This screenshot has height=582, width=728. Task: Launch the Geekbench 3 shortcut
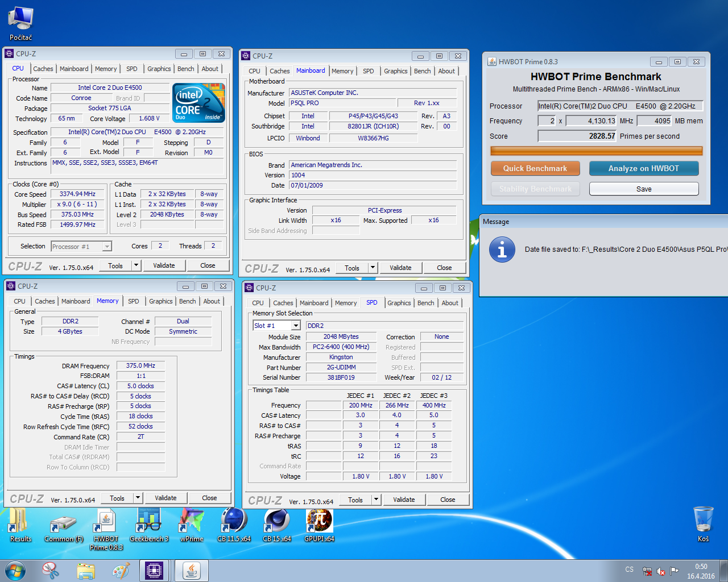149,526
